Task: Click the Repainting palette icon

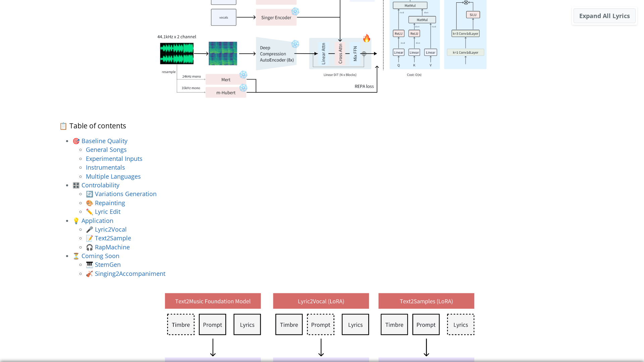Action: tap(89, 203)
